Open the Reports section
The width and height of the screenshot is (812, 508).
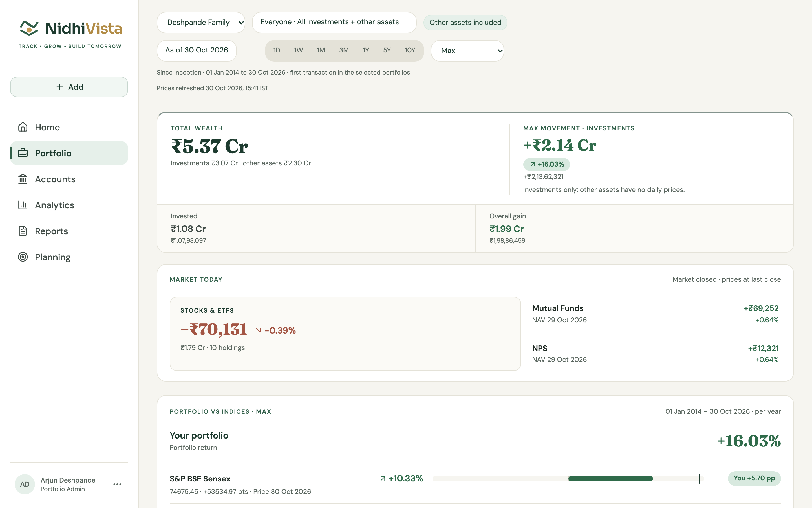tap(69, 231)
